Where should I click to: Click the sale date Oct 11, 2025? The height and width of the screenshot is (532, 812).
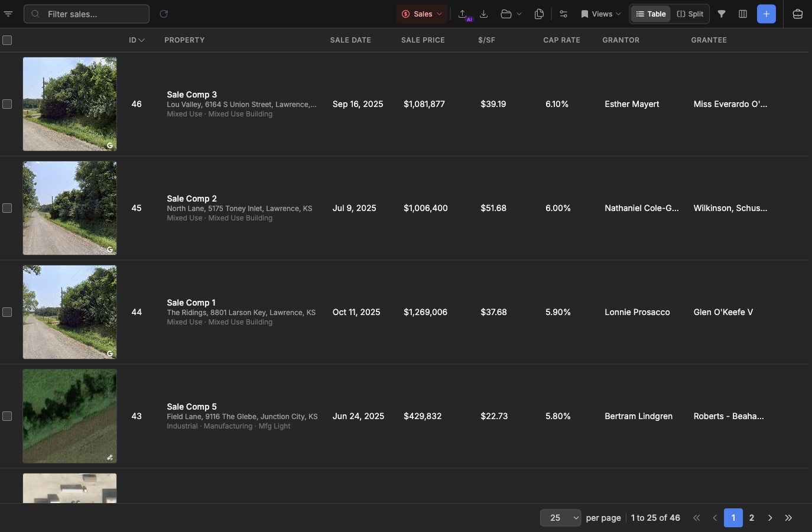pos(356,312)
